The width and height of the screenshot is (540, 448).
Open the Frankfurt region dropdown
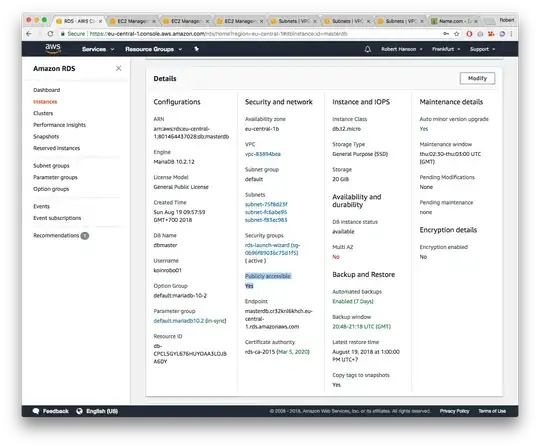(x=446, y=49)
